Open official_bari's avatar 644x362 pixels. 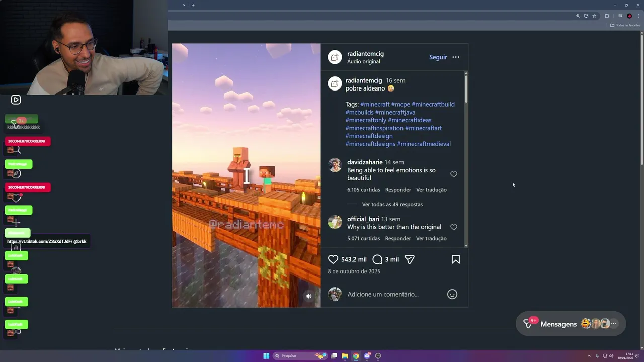pyautogui.click(x=335, y=222)
